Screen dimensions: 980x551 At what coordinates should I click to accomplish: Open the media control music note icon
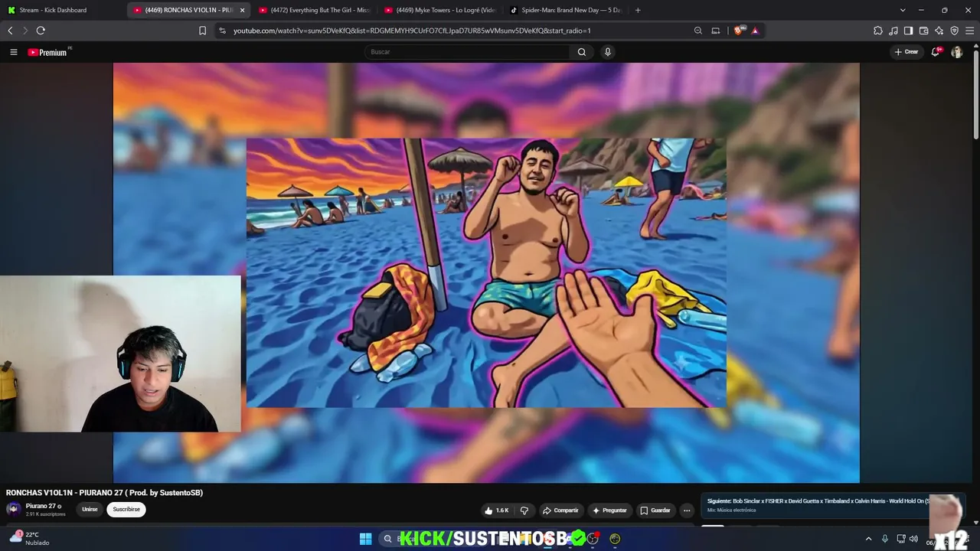893,31
